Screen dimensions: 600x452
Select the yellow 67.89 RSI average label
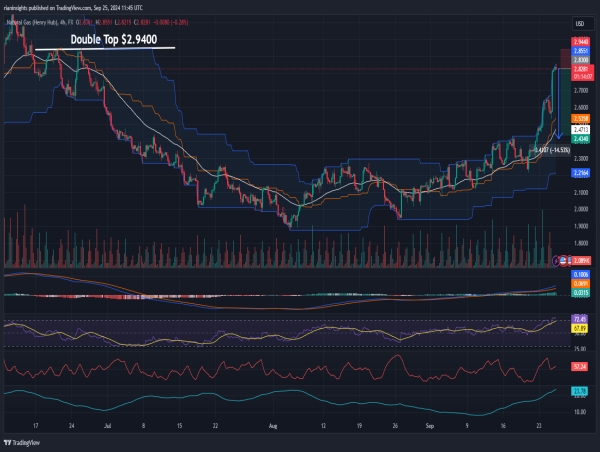point(579,328)
